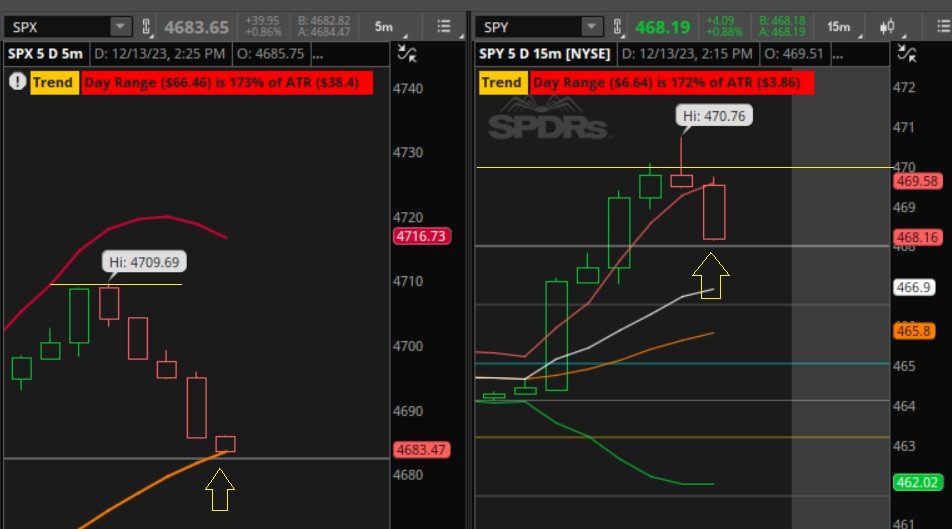
Task: Click the 4700 label on SPX price axis
Action: pyautogui.click(x=408, y=346)
